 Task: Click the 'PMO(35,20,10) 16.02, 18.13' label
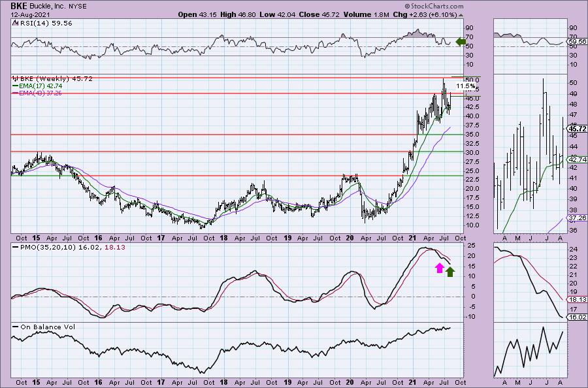73,248
